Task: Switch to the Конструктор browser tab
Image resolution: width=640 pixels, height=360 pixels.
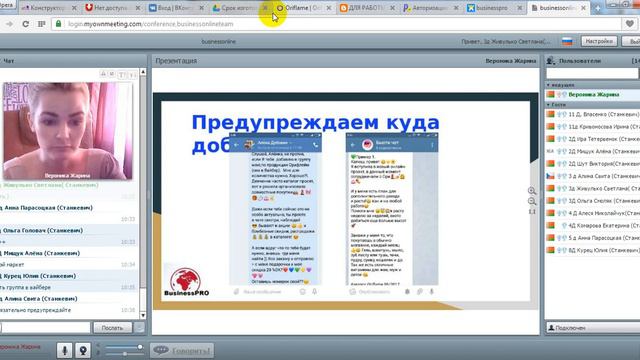Action: (49, 8)
